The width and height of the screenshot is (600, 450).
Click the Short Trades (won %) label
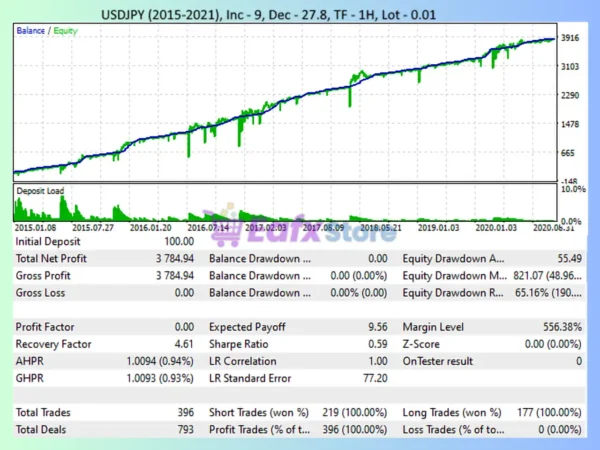tap(259, 412)
